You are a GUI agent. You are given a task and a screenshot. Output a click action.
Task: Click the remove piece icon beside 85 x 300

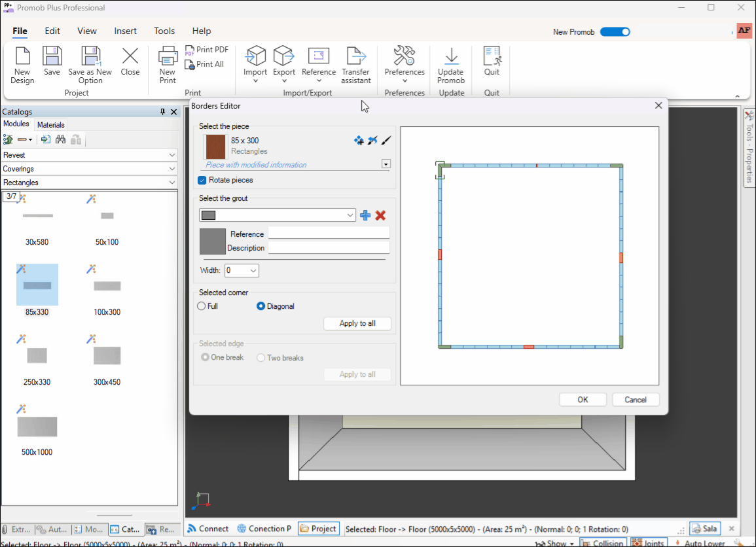tap(372, 141)
